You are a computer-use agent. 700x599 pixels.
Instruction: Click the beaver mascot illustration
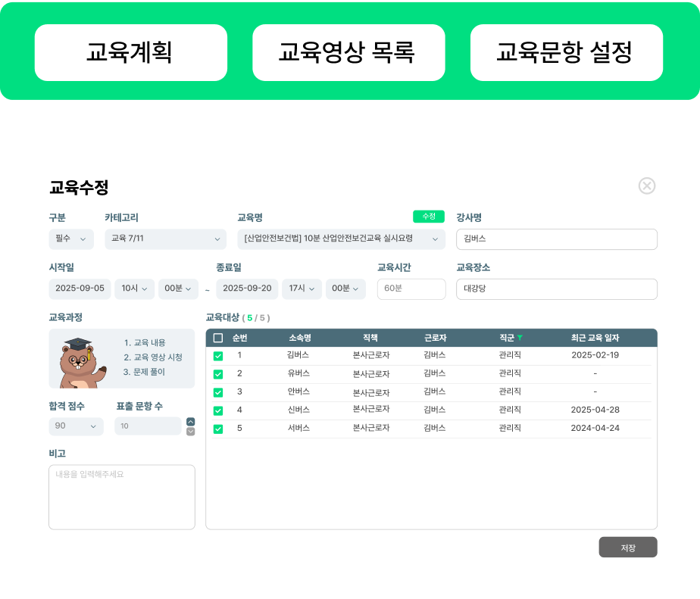(x=80, y=361)
